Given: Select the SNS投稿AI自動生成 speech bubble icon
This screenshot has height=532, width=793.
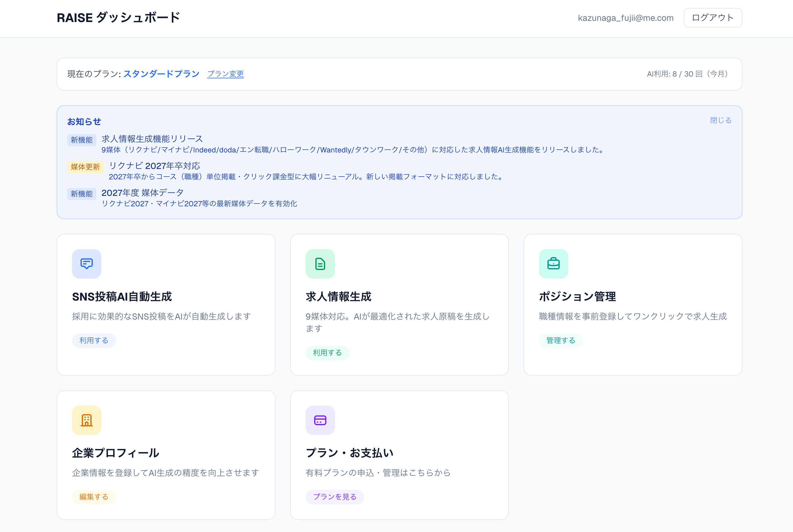Looking at the screenshot, I should point(86,264).
